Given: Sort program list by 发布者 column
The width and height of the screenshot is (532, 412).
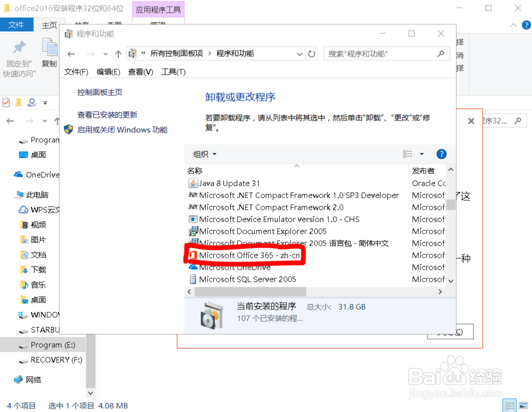Looking at the screenshot, I should click(423, 171).
